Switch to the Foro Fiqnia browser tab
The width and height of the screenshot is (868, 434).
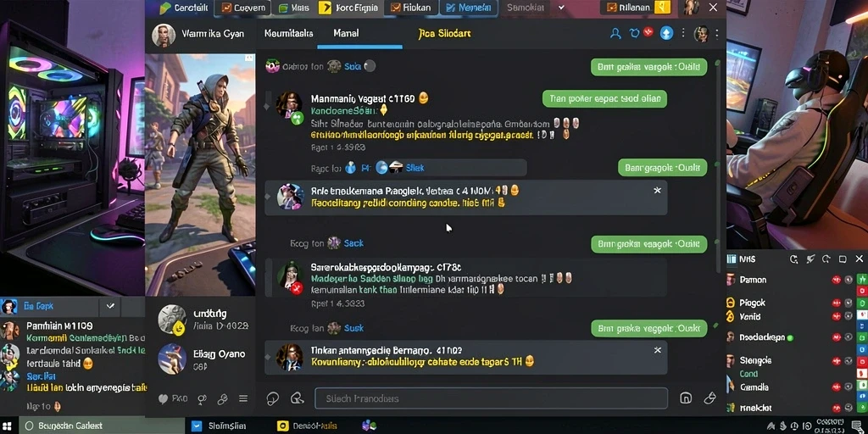click(348, 8)
